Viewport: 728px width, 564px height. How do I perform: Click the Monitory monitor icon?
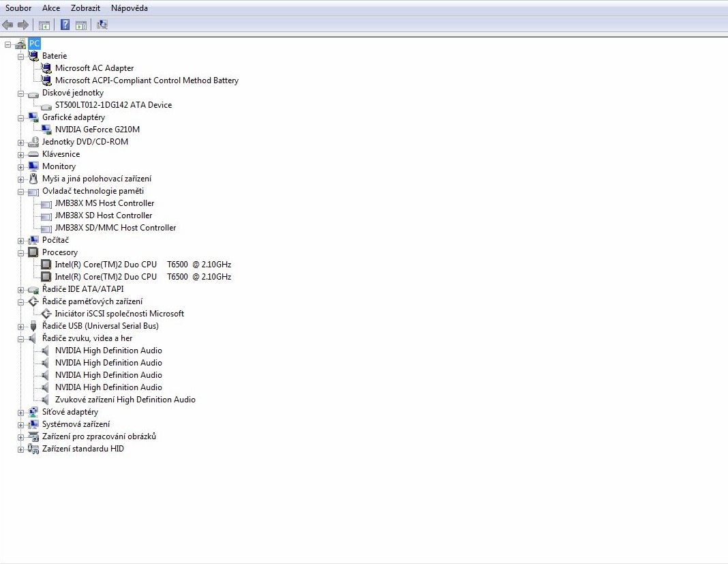coord(33,166)
